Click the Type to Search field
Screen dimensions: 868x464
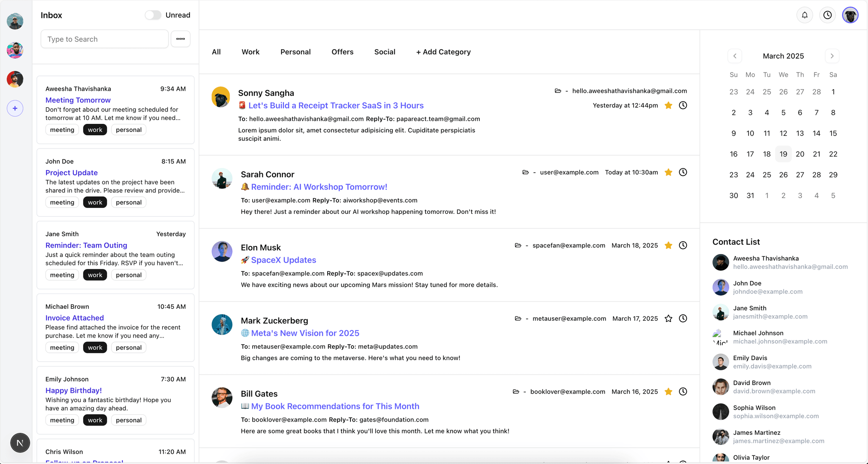(x=104, y=39)
